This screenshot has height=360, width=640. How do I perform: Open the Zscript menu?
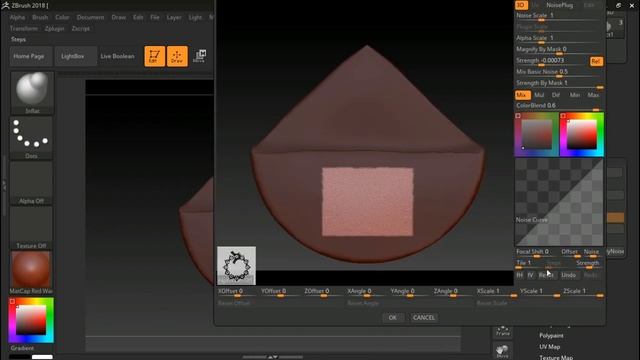click(x=81, y=29)
